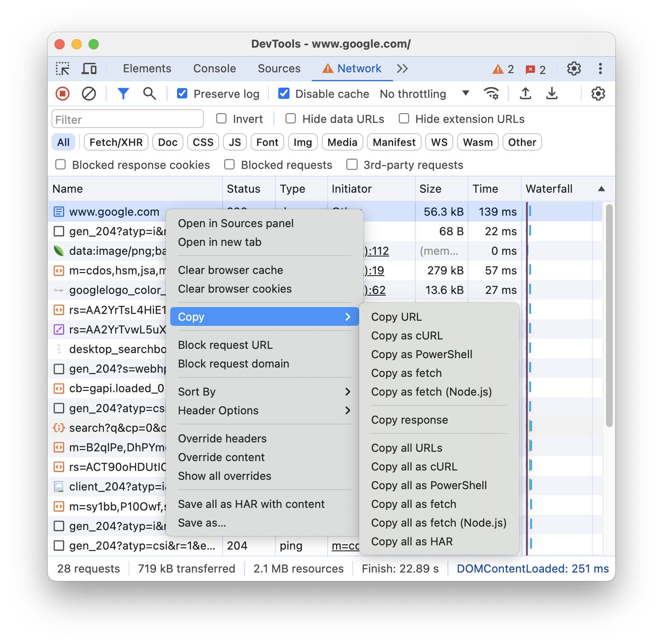Clear the network log
This screenshot has height=644, width=663.
[x=89, y=94]
